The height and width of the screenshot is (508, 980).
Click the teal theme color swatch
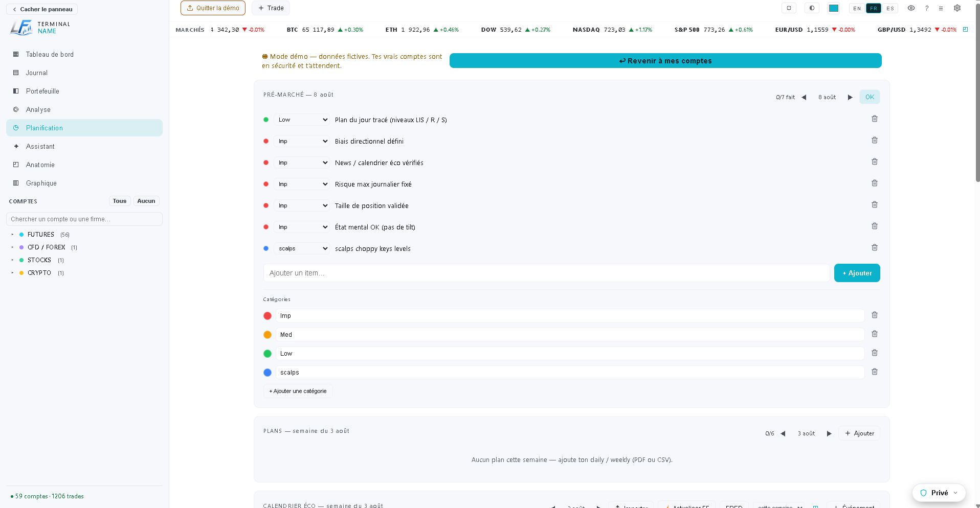pyautogui.click(x=834, y=8)
